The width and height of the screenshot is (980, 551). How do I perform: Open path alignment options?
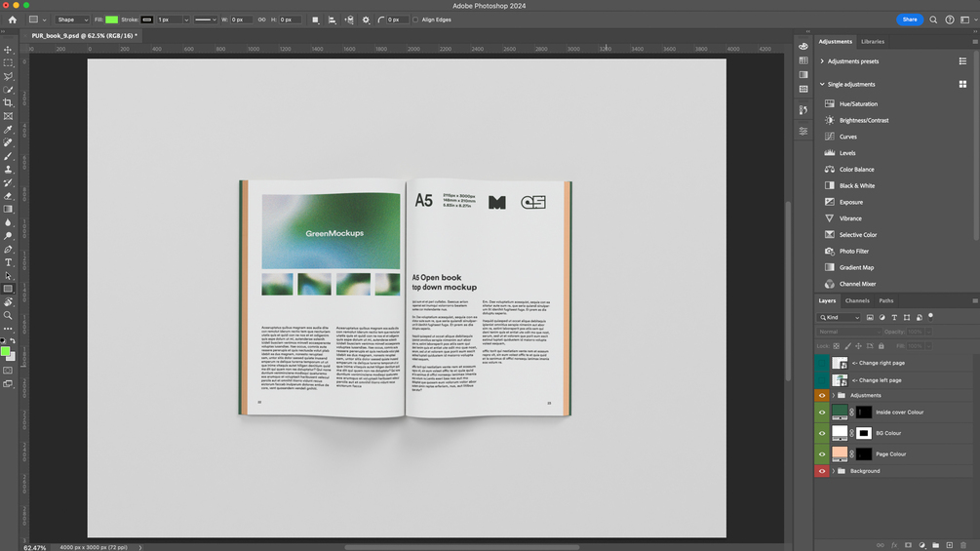pos(332,20)
